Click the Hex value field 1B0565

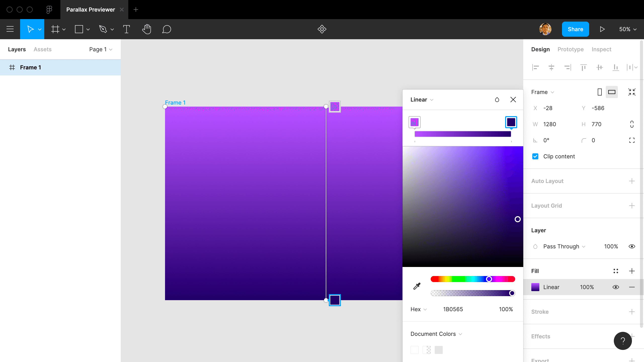453,309
